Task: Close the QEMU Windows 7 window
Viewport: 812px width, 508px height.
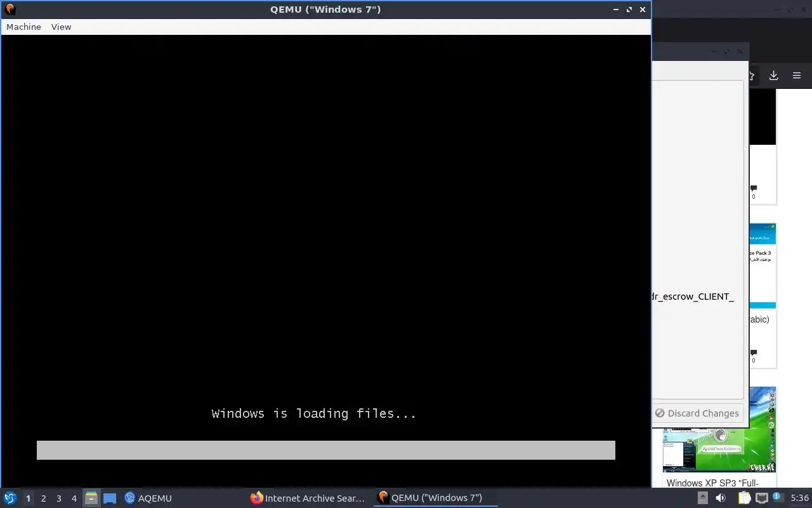Action: coord(643,10)
